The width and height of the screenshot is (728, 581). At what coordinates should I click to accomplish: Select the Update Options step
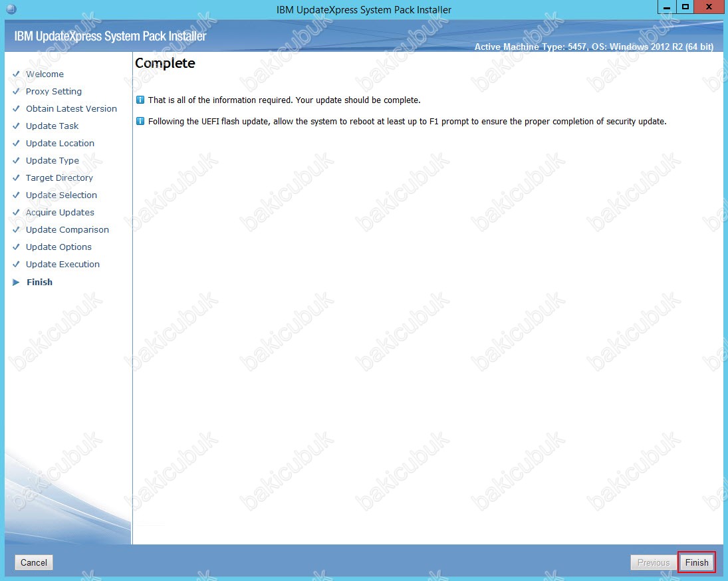coord(59,247)
